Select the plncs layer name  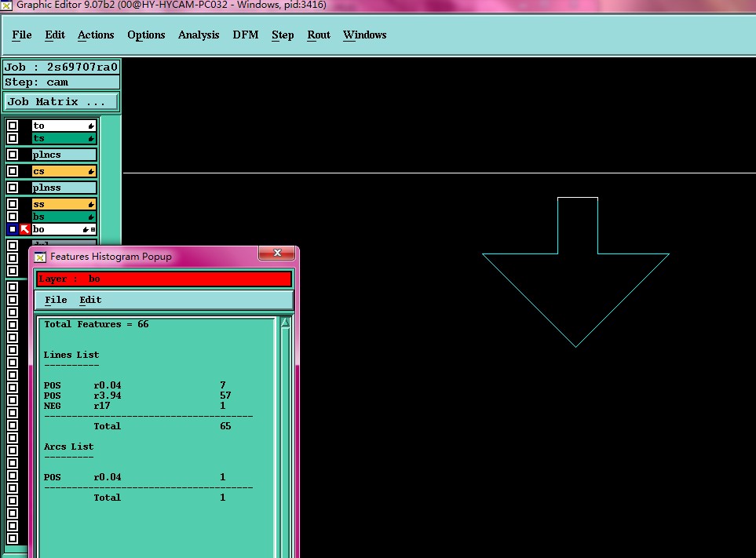coord(64,155)
